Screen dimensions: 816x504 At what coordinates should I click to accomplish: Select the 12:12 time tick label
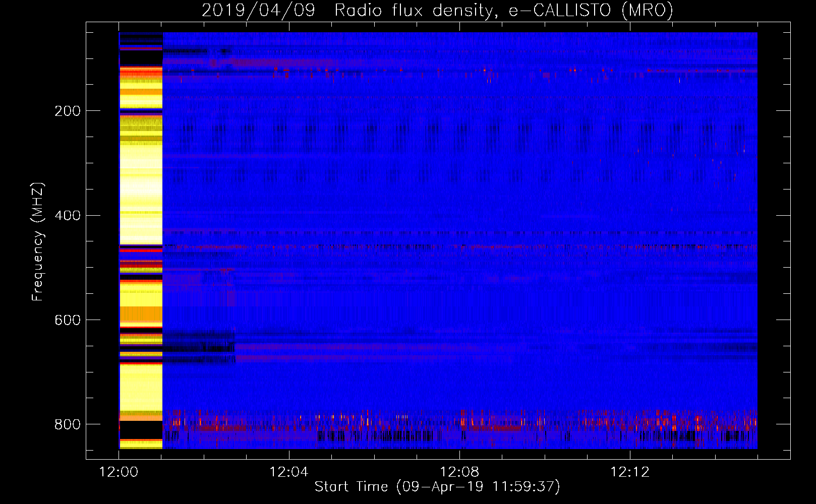[630, 472]
